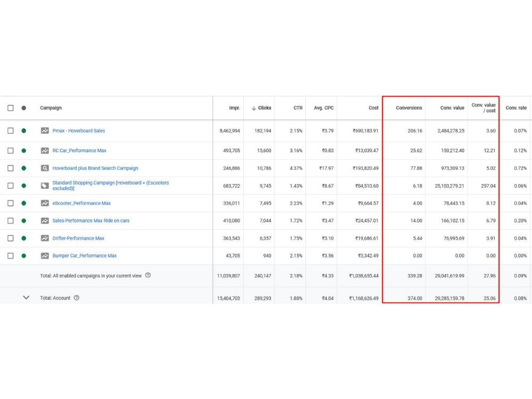The image size is (532, 399).
Task: Click the 182,194 clicks value
Action: coord(263,131)
